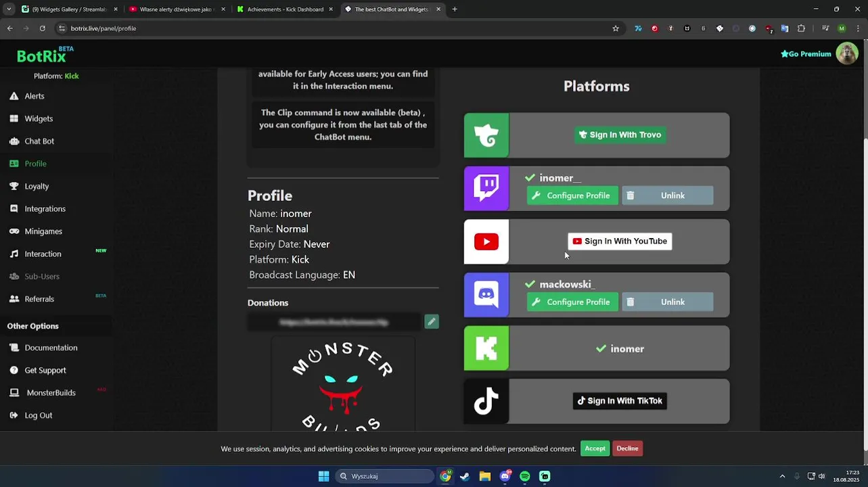
Task: Open a new browser tab
Action: 455,9
